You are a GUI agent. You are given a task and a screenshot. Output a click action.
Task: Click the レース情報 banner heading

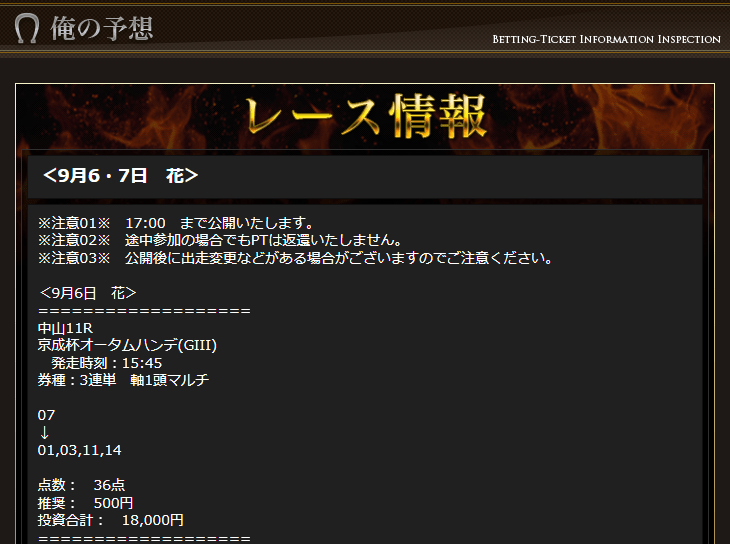(x=366, y=116)
